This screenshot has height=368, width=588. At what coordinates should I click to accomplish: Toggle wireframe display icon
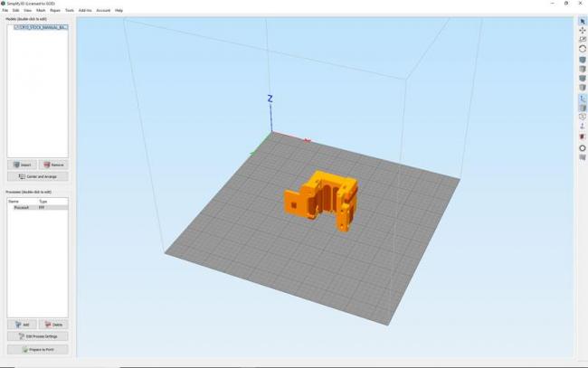[x=582, y=118]
